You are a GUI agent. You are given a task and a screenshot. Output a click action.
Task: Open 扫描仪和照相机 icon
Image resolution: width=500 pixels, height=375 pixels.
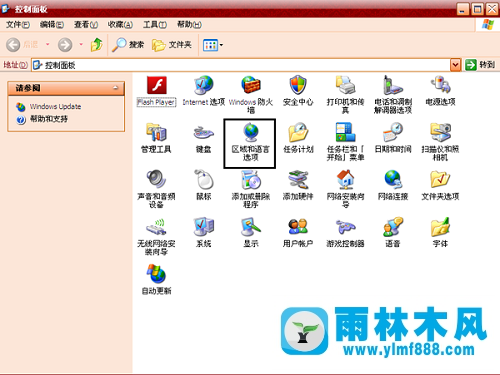click(x=440, y=142)
